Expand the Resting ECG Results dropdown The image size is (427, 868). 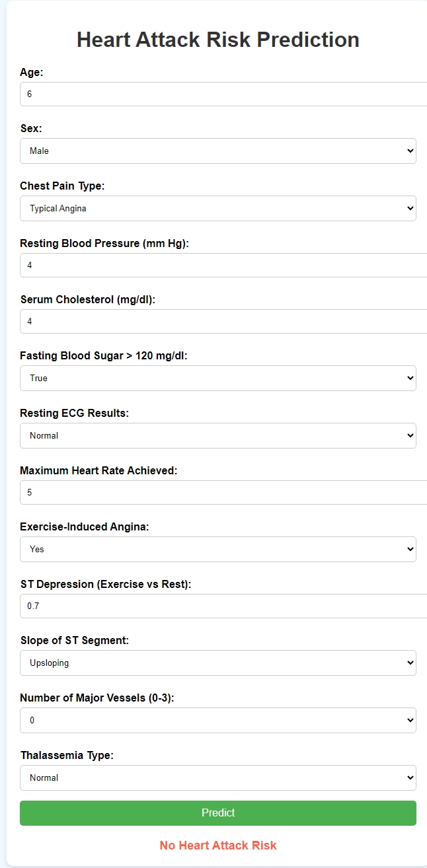coord(218,436)
